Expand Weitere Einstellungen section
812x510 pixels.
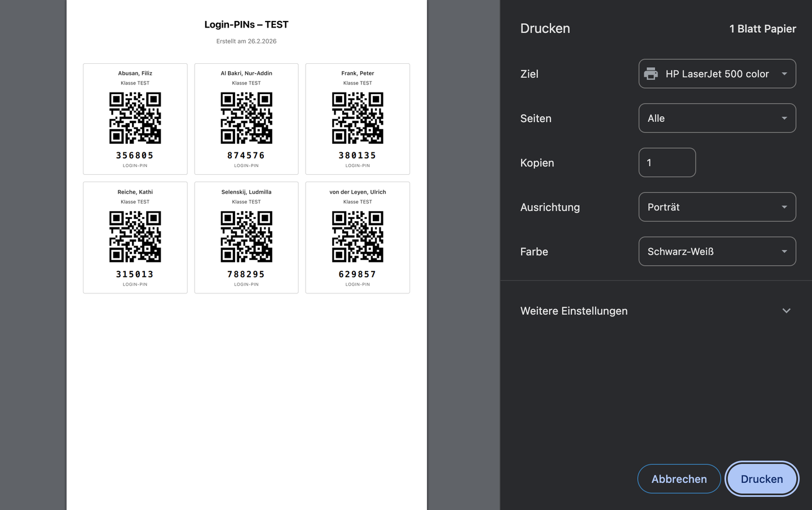(x=656, y=311)
